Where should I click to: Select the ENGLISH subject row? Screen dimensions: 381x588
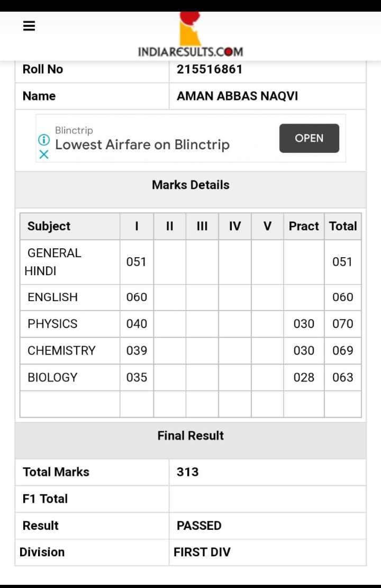point(190,297)
